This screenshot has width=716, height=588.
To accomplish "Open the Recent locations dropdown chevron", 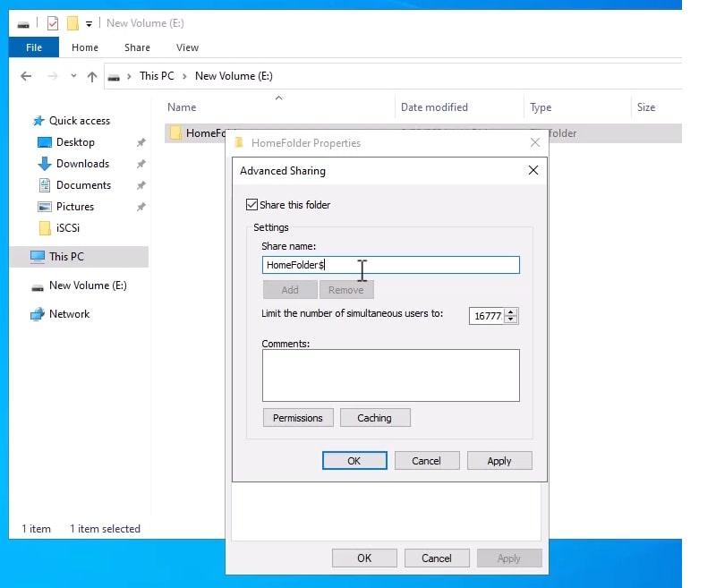I will pos(72,77).
